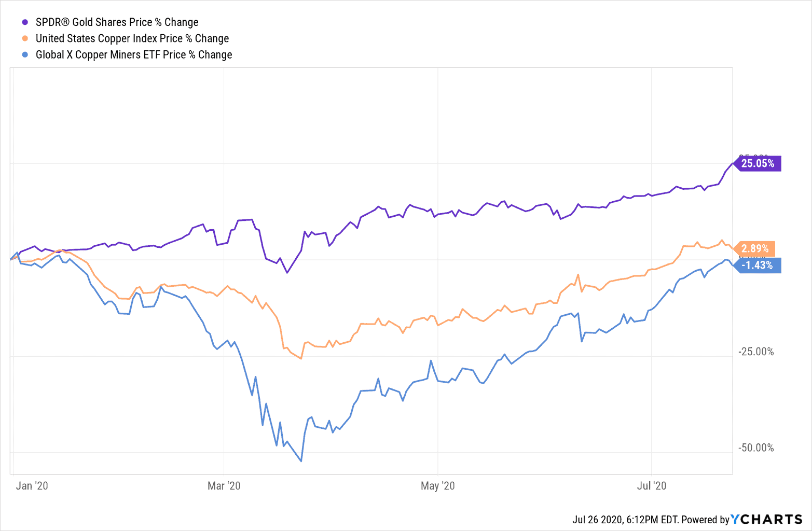Viewport: 812px width, 531px height.
Task: Click the Jul '20 axis label
Action: pyautogui.click(x=651, y=485)
